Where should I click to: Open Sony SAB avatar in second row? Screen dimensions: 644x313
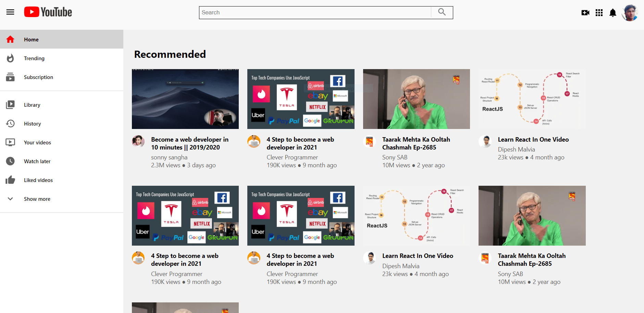(x=485, y=258)
